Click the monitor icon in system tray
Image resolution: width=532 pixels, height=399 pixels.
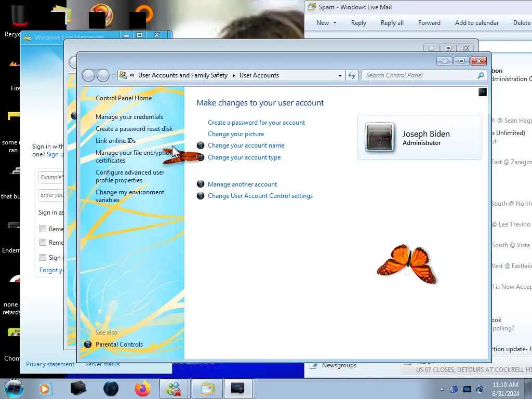pyautogui.click(x=467, y=389)
